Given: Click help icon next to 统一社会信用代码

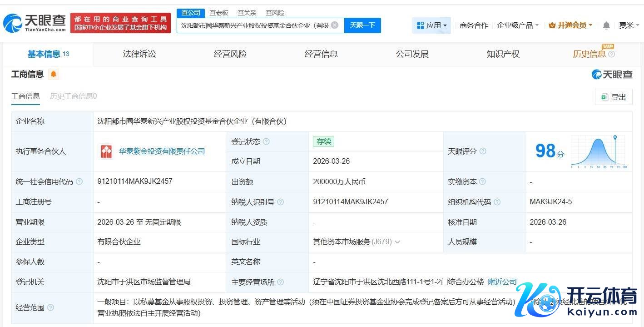Looking at the screenshot, I should pos(79,181).
